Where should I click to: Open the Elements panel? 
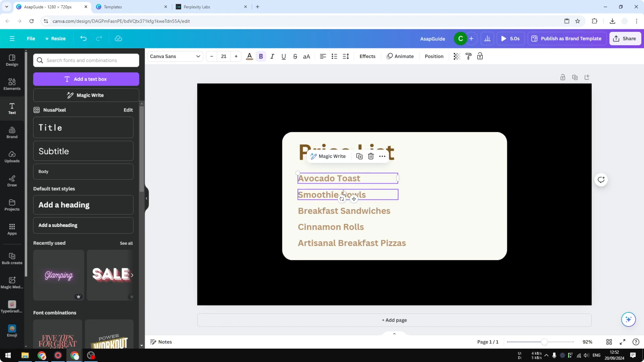point(12,84)
